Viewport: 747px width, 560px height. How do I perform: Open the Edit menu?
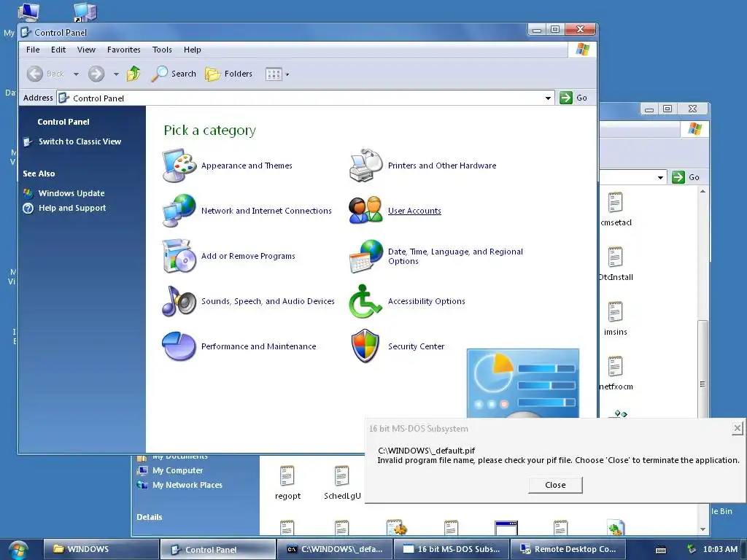[58, 50]
